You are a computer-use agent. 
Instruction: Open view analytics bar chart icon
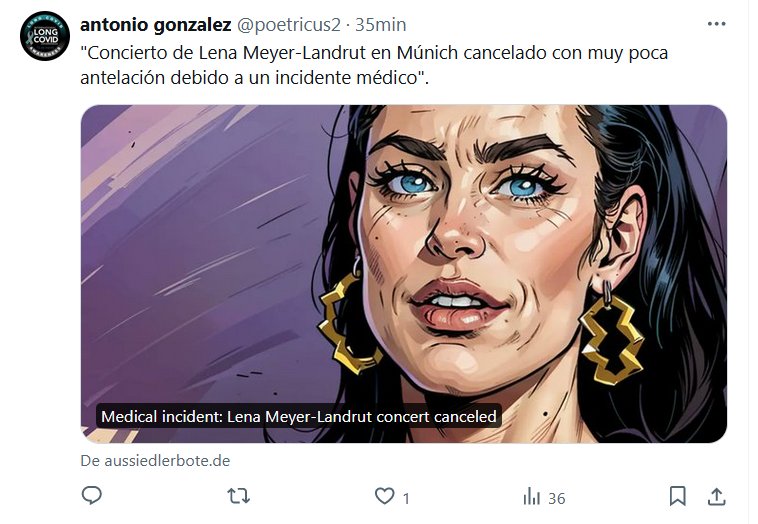pyautogui.click(x=532, y=496)
